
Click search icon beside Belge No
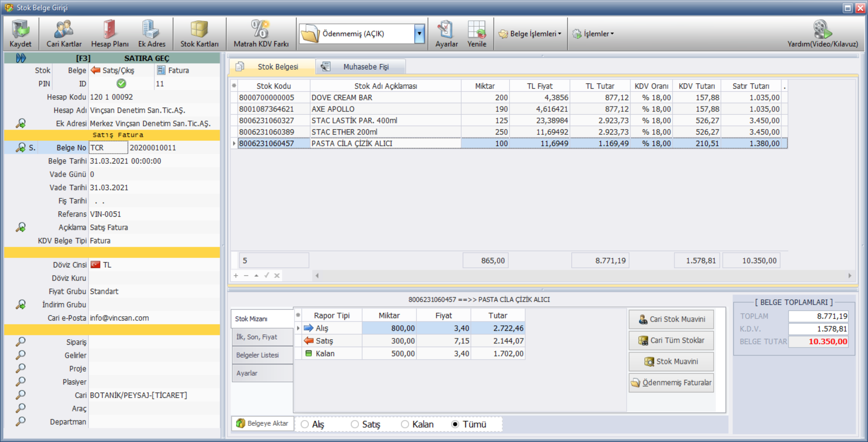21,147
